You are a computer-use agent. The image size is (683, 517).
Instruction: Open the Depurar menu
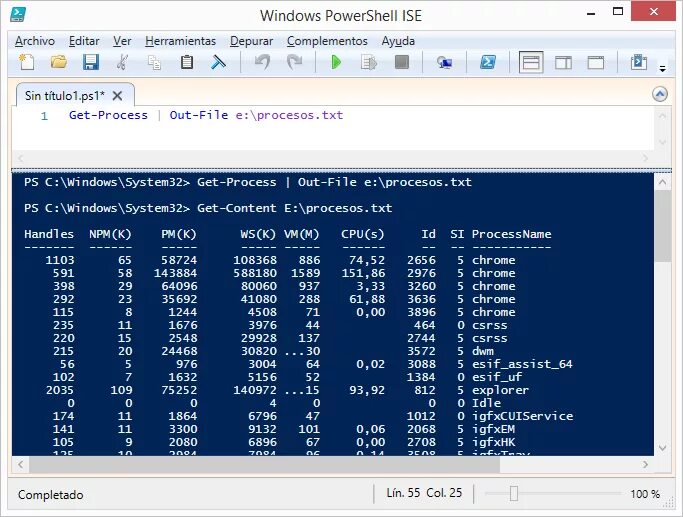point(251,41)
